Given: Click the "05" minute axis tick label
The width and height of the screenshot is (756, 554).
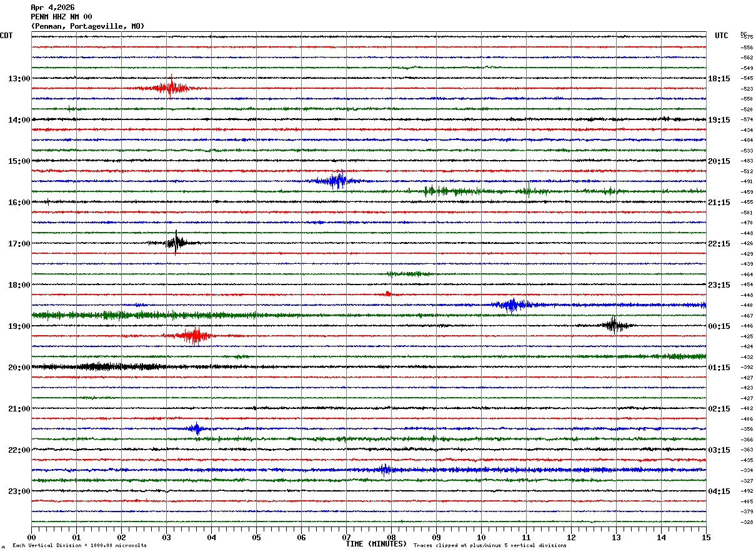Looking at the screenshot, I should pyautogui.click(x=256, y=537).
